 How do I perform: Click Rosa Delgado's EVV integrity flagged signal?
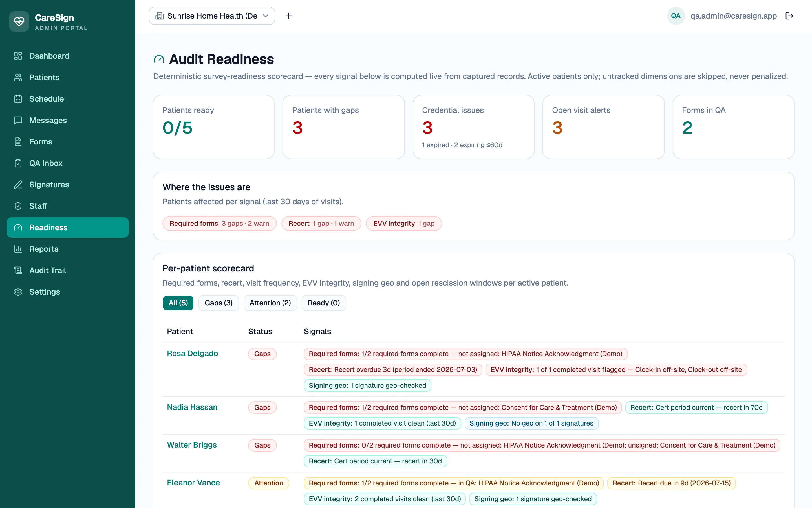click(616, 370)
